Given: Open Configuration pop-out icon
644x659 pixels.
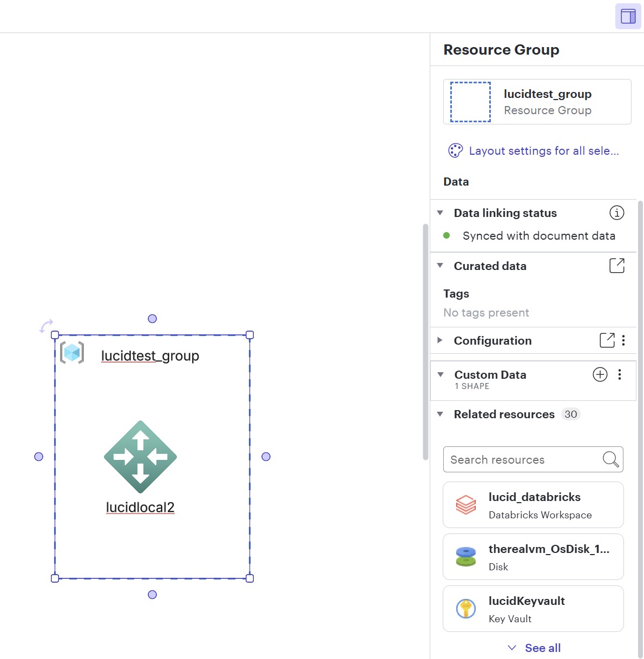Looking at the screenshot, I should 607,340.
